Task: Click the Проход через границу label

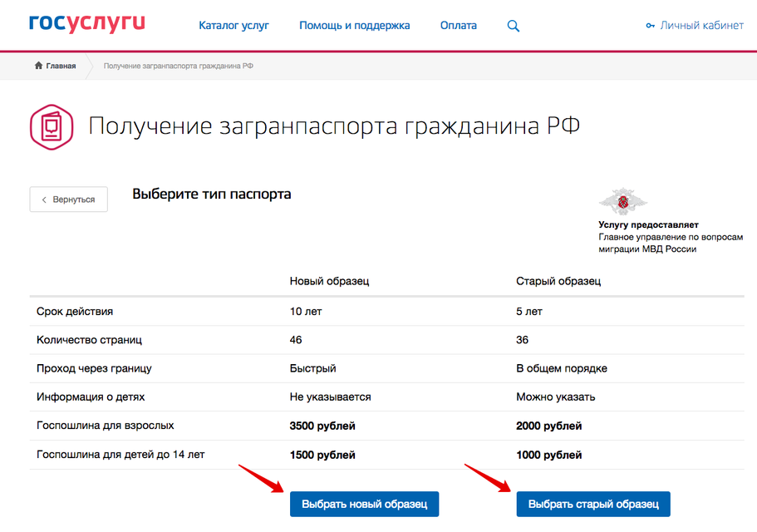Action: click(x=94, y=368)
